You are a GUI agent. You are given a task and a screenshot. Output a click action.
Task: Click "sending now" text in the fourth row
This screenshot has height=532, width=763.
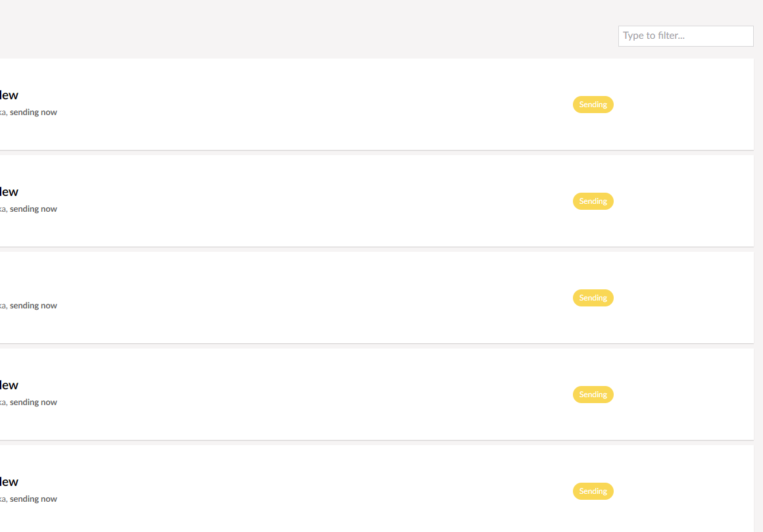point(34,402)
